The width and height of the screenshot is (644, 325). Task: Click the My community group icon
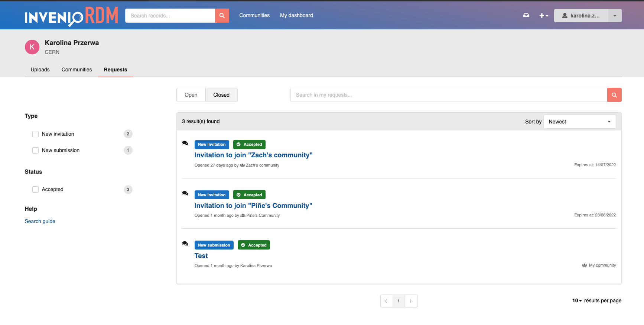pyautogui.click(x=585, y=265)
